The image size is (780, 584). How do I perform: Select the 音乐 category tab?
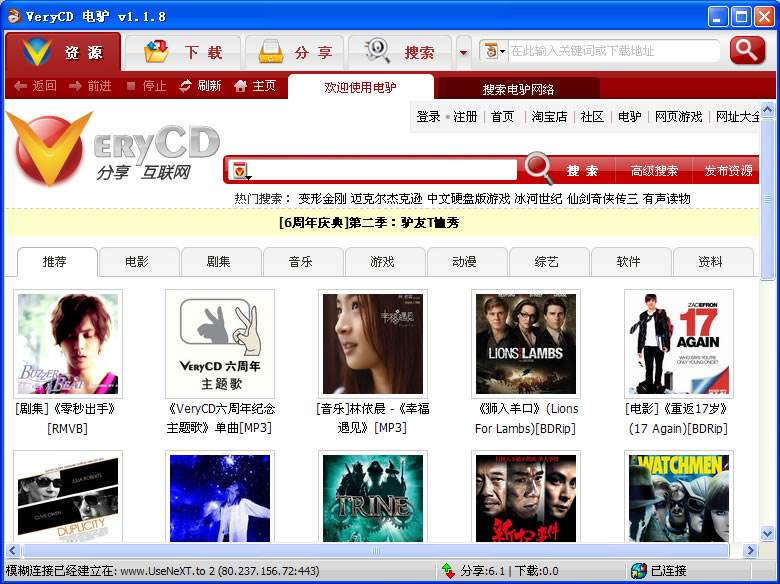[x=301, y=262]
